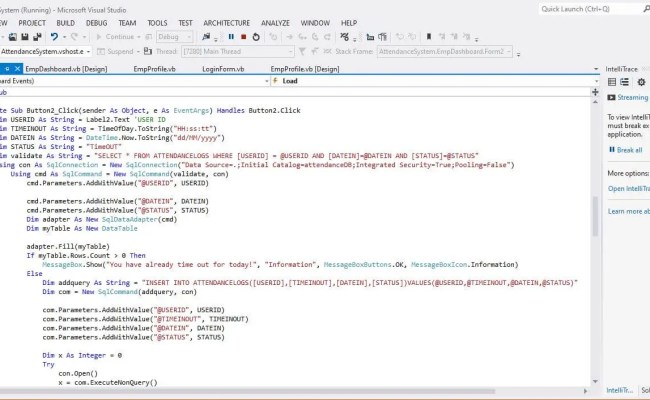Click the greyed-out Redo arrow icon

click(x=74, y=37)
